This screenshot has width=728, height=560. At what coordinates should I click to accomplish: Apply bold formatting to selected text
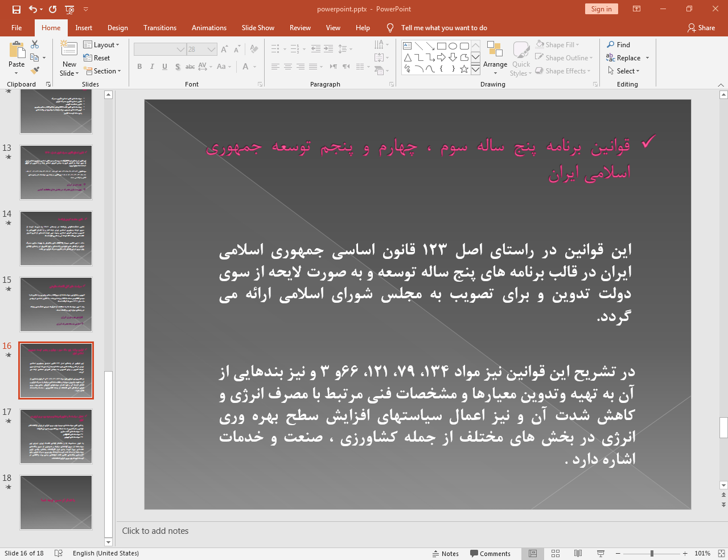click(x=139, y=67)
